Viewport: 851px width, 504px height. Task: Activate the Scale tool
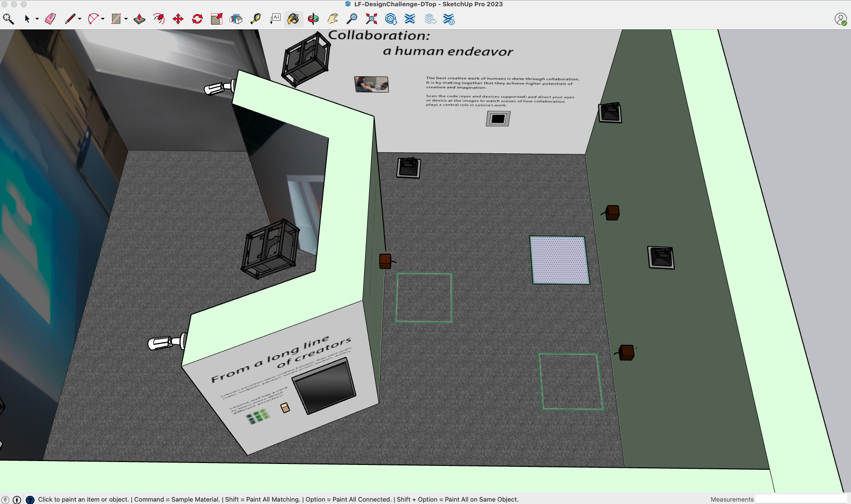tap(217, 19)
